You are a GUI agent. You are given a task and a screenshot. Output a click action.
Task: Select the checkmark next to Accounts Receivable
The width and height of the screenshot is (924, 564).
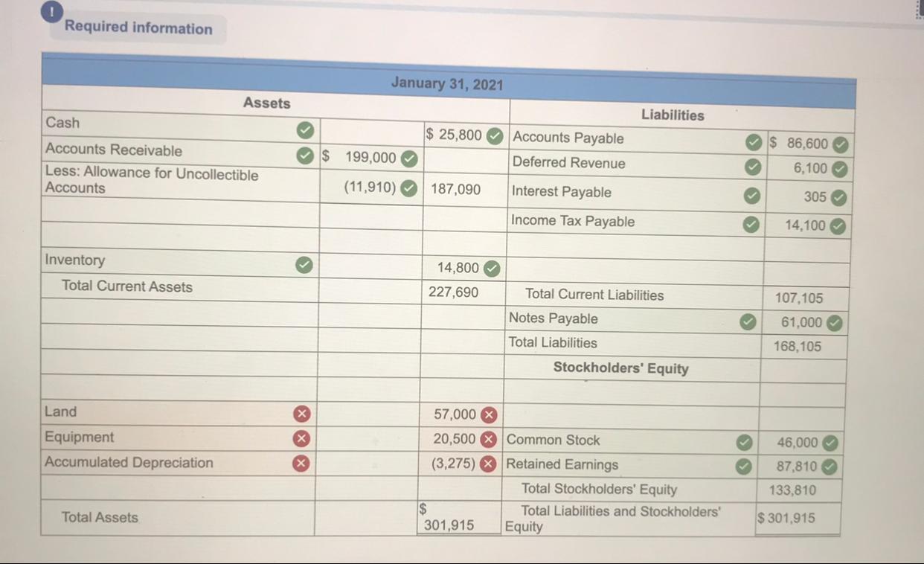(x=304, y=154)
